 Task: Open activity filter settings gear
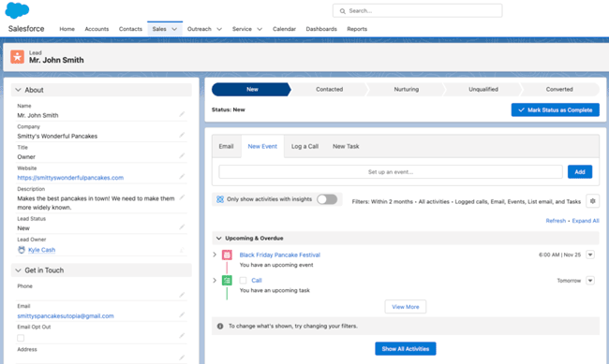592,201
